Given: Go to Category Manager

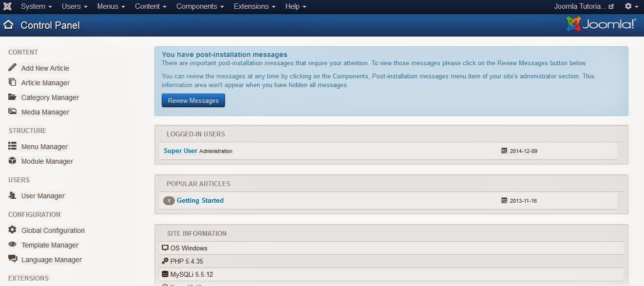Looking at the screenshot, I should click(50, 97).
